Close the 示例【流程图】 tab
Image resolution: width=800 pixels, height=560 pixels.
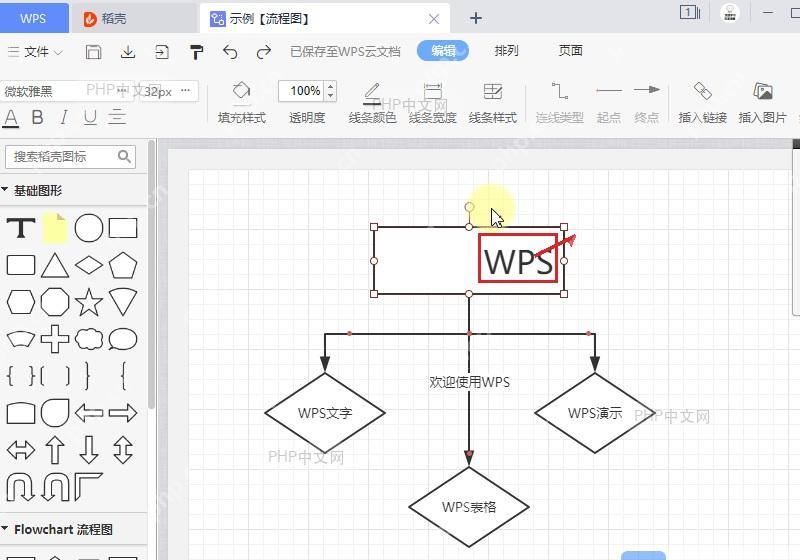pyautogui.click(x=434, y=19)
